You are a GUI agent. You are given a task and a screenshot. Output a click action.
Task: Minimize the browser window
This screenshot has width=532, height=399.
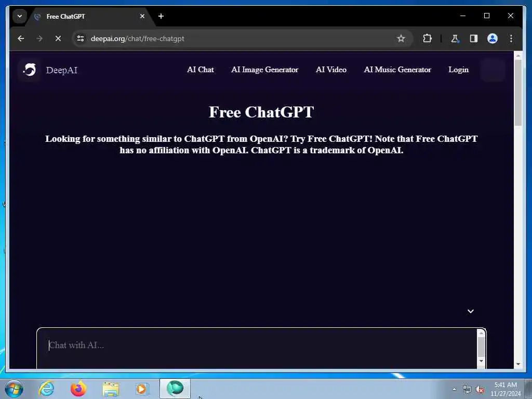point(463,16)
